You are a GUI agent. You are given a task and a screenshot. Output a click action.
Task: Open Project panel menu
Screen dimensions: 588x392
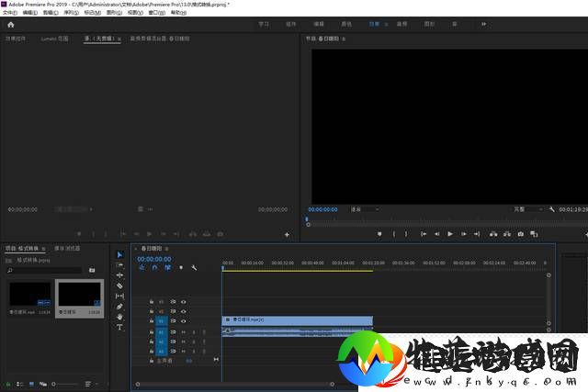43,249
